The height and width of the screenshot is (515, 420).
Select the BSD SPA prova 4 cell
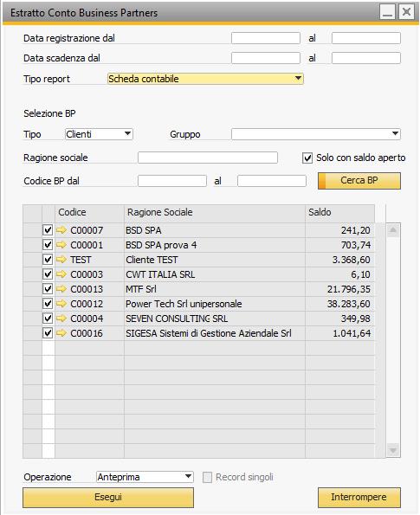point(215,245)
